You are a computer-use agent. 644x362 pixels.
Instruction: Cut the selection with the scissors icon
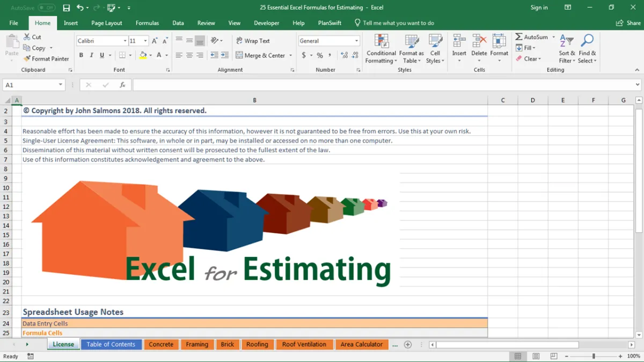[32, 37]
